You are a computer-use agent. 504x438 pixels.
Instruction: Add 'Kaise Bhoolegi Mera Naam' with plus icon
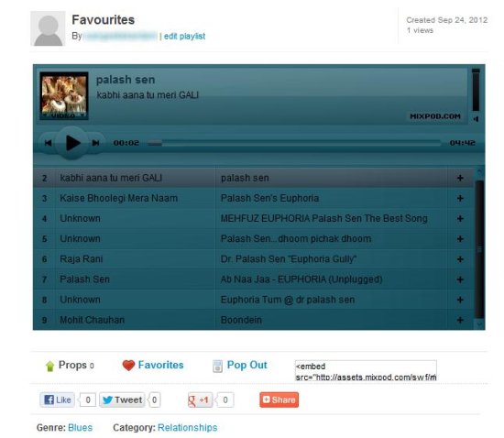(x=460, y=198)
